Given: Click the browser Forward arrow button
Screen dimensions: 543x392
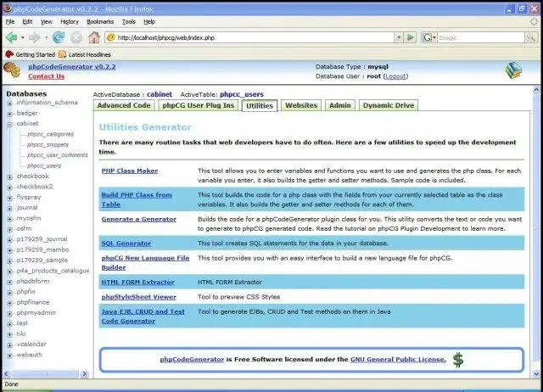Looking at the screenshot, I should click(34, 37).
